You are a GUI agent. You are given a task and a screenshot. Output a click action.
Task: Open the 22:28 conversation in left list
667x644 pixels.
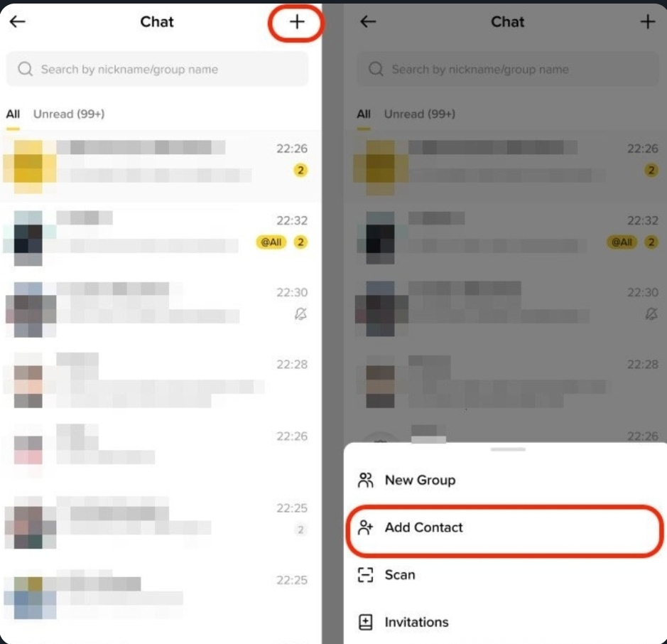[x=161, y=381]
